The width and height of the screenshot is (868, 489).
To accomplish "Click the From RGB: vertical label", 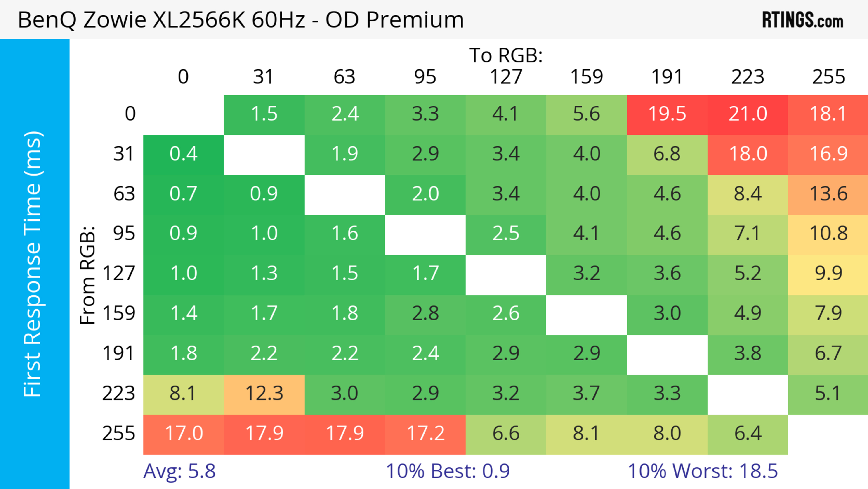I will pyautogui.click(x=88, y=276).
